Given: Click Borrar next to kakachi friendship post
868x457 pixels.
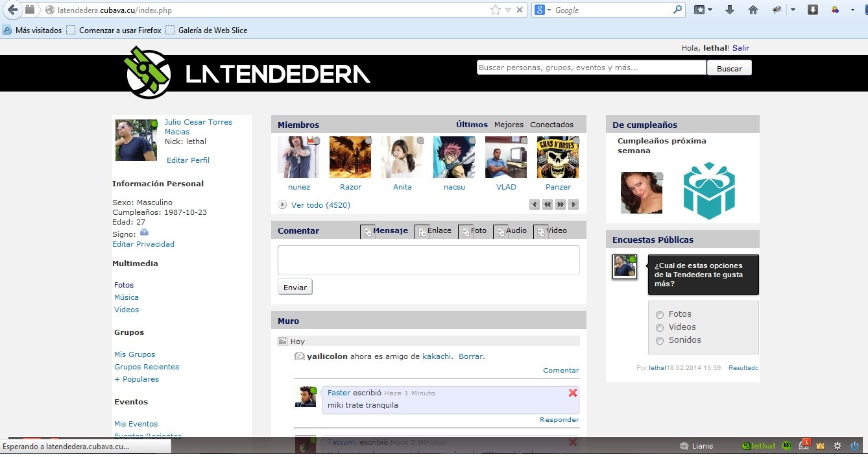Looking at the screenshot, I should coord(470,356).
